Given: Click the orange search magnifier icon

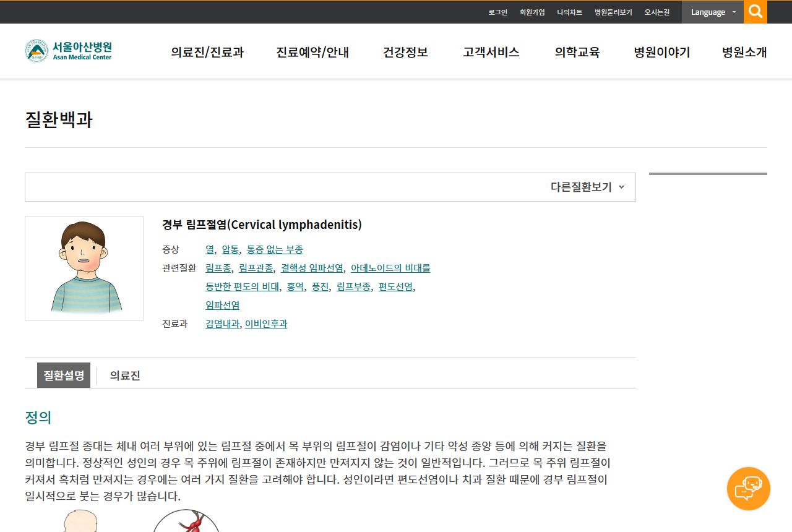Looking at the screenshot, I should 755,12.
